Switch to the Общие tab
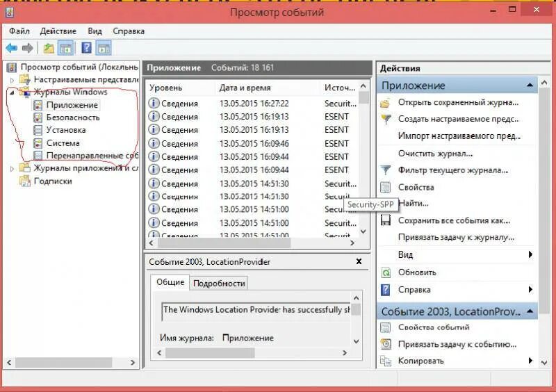Screen dimensions: 556x392 pos(170,282)
